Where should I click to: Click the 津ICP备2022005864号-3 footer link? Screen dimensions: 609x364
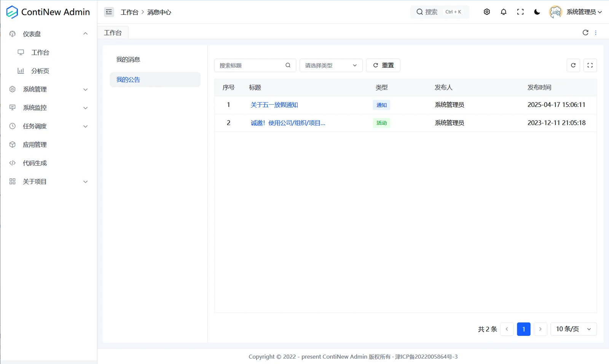(x=426, y=357)
